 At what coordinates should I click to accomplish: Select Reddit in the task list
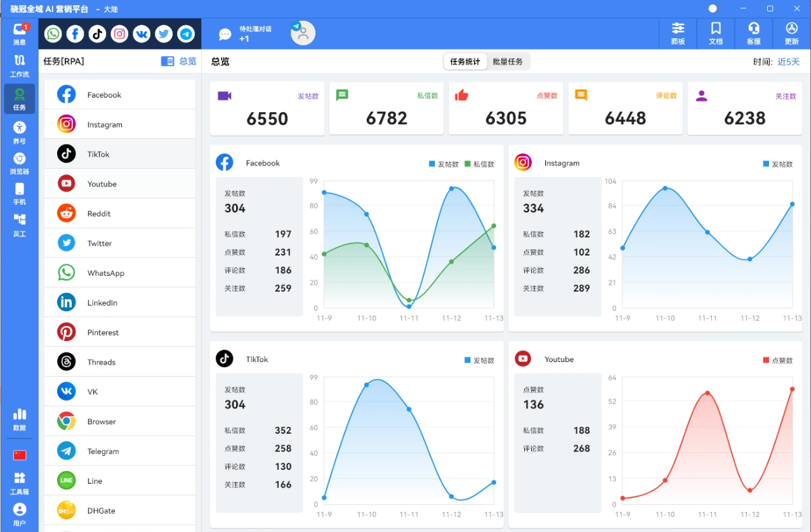point(119,214)
